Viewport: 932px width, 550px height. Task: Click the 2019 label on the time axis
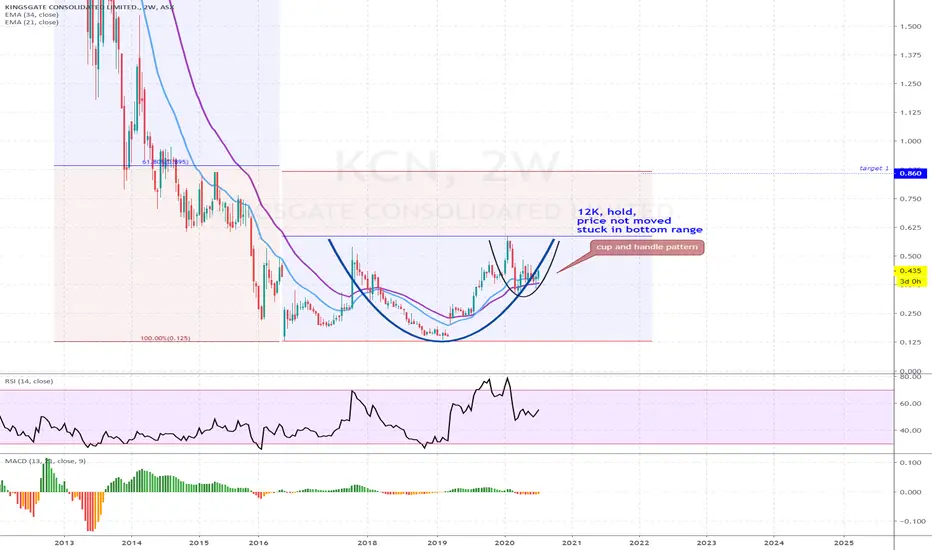pos(437,542)
